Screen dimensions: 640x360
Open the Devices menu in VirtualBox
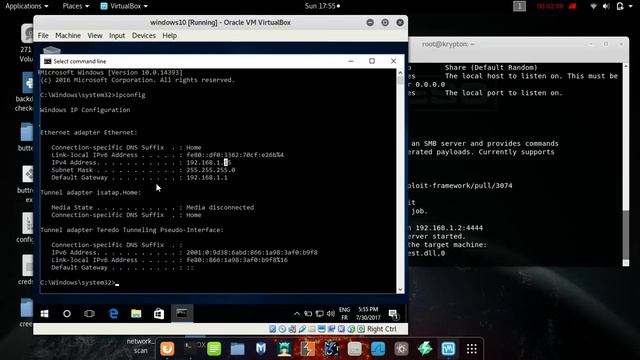[x=144, y=36]
